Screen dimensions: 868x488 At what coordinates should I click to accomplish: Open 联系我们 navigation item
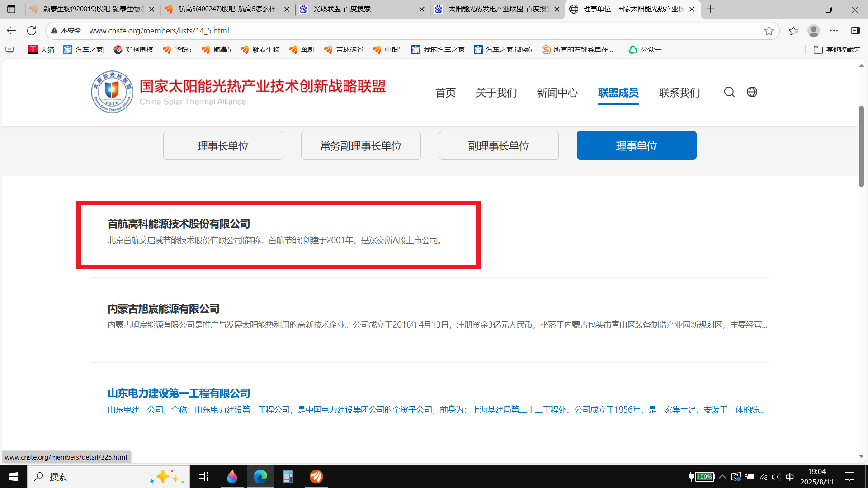pos(679,93)
